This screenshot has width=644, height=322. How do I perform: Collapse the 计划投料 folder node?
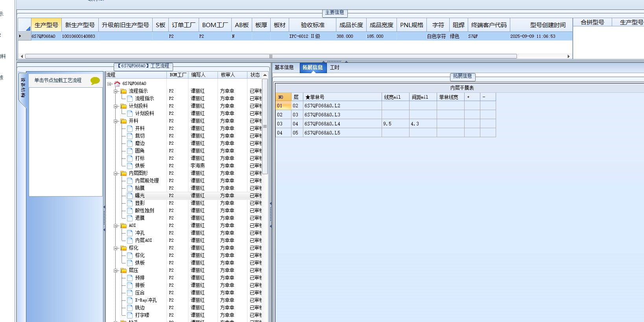pyautogui.click(x=116, y=106)
